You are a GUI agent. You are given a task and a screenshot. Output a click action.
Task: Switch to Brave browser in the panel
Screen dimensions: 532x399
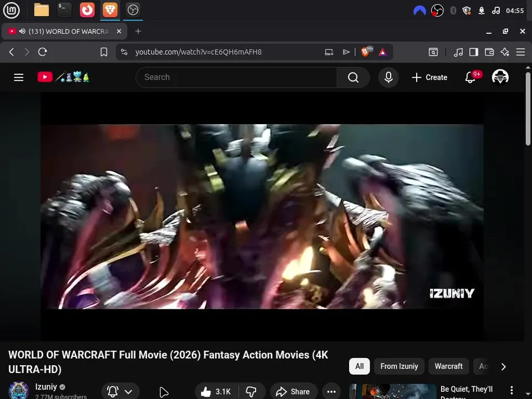pos(110,10)
